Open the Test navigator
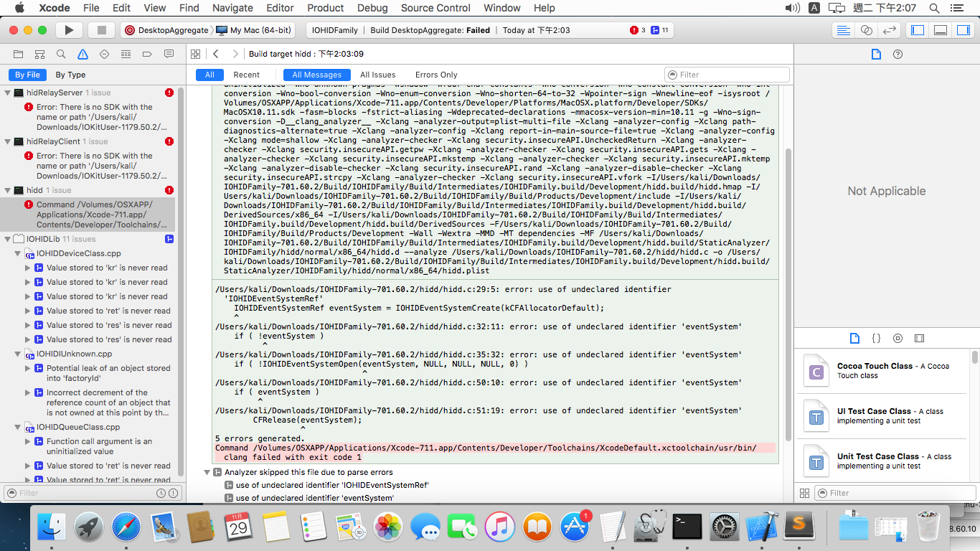This screenshot has height=551, width=980. coord(104,54)
